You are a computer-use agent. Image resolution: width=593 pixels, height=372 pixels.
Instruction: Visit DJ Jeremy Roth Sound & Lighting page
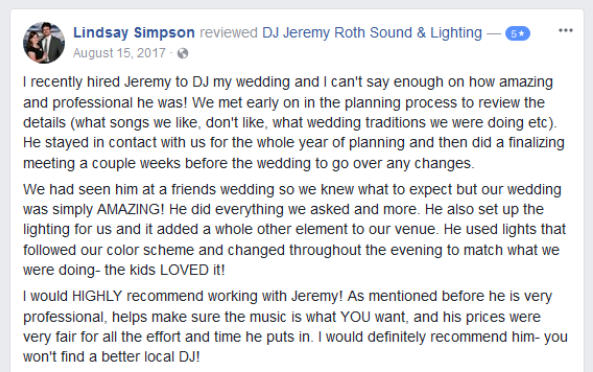click(x=372, y=33)
